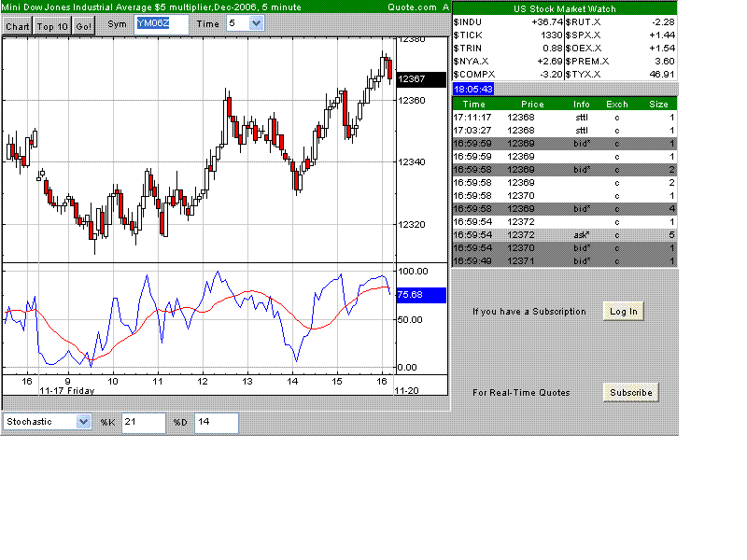Image resolution: width=747 pixels, height=560 pixels.
Task: Click the +36.74 $INDU change value
Action: 547,22
